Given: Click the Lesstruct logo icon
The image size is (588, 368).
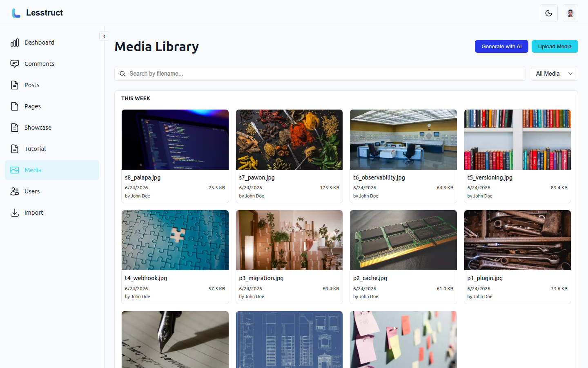Looking at the screenshot, I should coord(16,13).
